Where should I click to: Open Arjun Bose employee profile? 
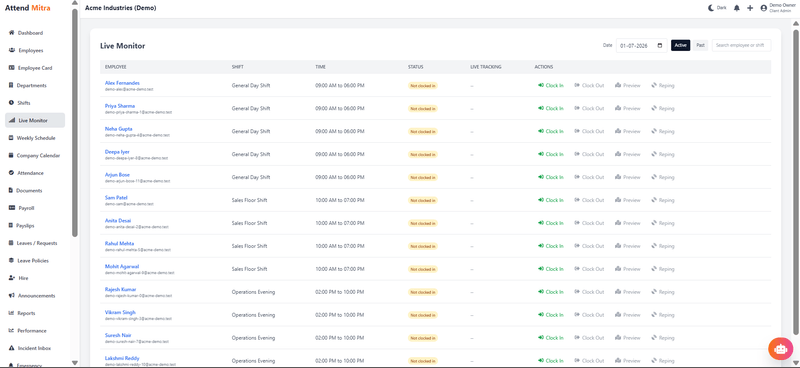(x=117, y=175)
